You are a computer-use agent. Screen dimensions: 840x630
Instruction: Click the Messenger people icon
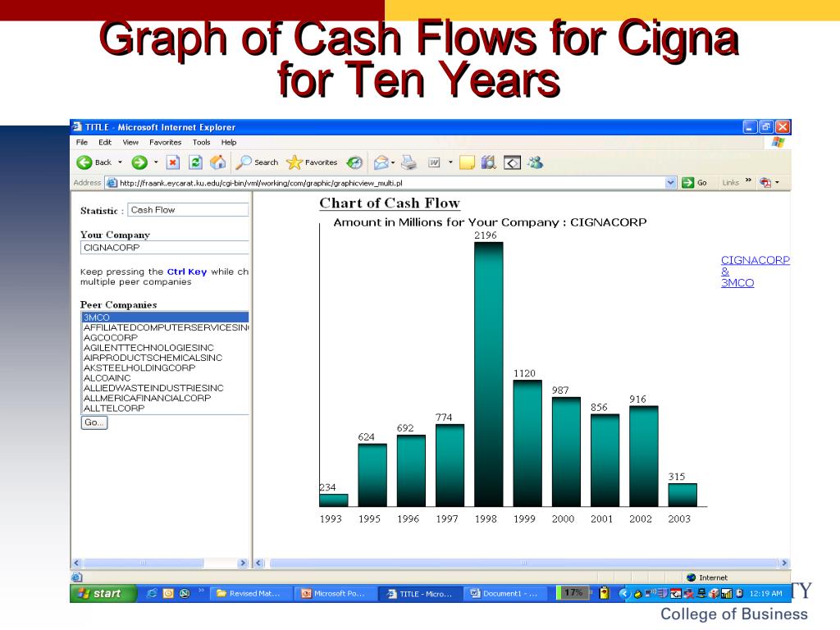(x=535, y=162)
